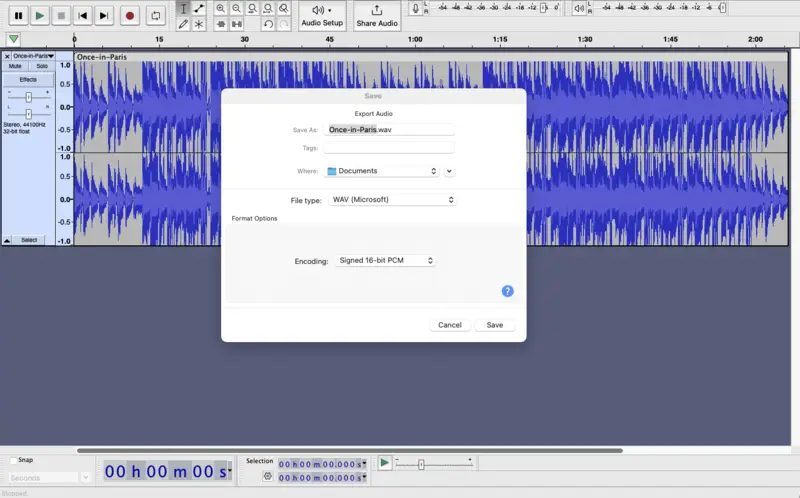Solo the Once-in-Paris track
This screenshot has height=498, width=800.
pos(42,66)
